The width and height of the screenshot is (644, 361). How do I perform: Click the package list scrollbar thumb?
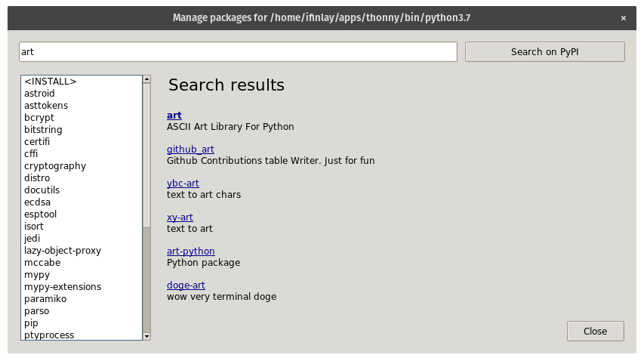tap(146, 156)
